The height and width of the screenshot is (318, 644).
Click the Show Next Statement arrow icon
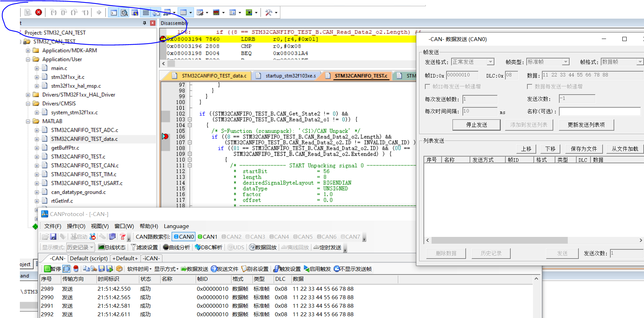pyautogui.click(x=99, y=12)
